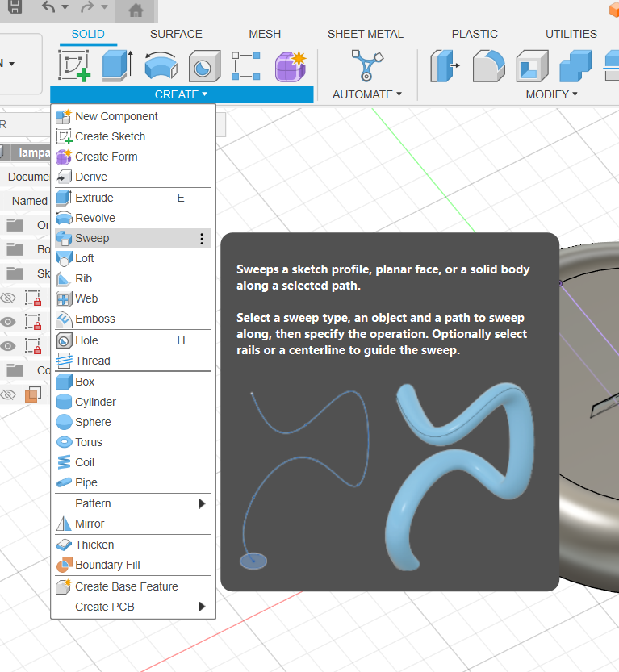619x672 pixels.
Task: Select Coil from the menu
Action: tap(133, 462)
